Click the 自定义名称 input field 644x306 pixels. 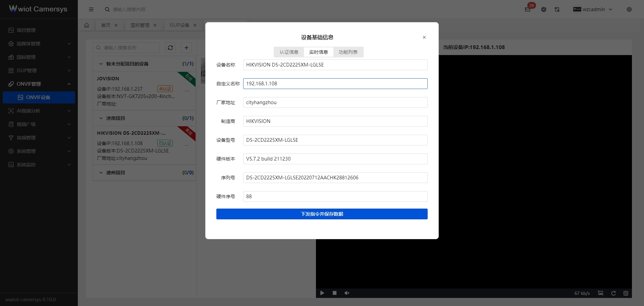click(335, 84)
